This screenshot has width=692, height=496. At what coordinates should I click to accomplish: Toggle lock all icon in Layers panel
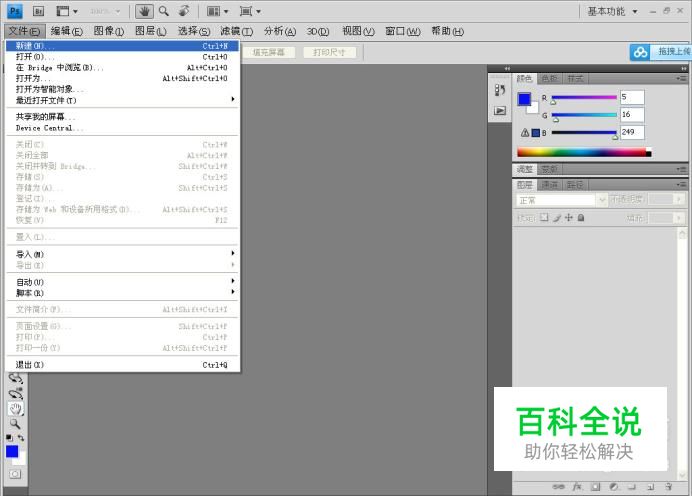tap(580, 217)
